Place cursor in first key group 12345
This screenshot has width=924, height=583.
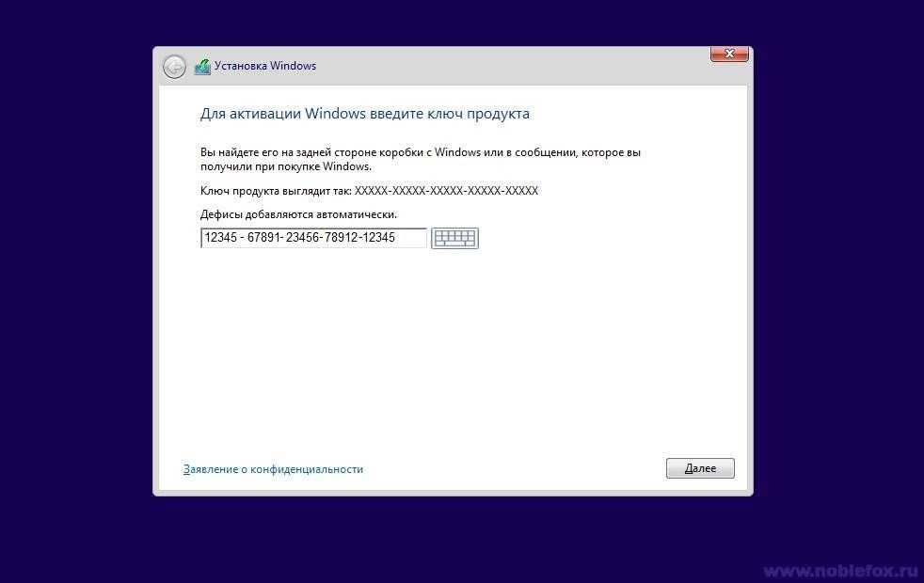point(220,238)
